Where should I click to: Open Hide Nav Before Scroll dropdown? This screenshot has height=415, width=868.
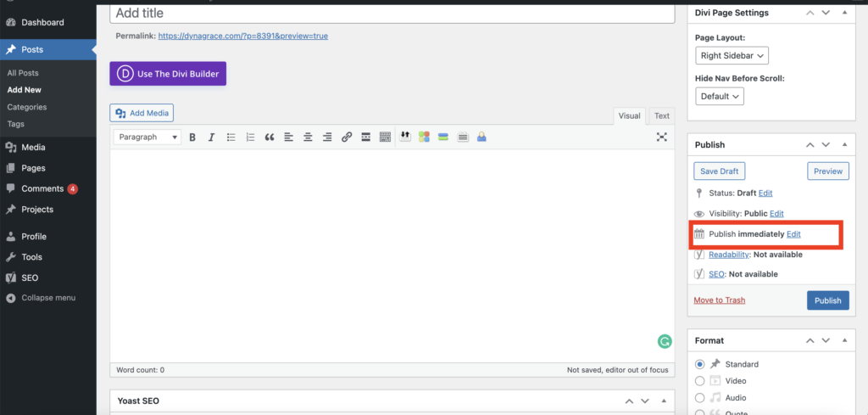pyautogui.click(x=720, y=96)
